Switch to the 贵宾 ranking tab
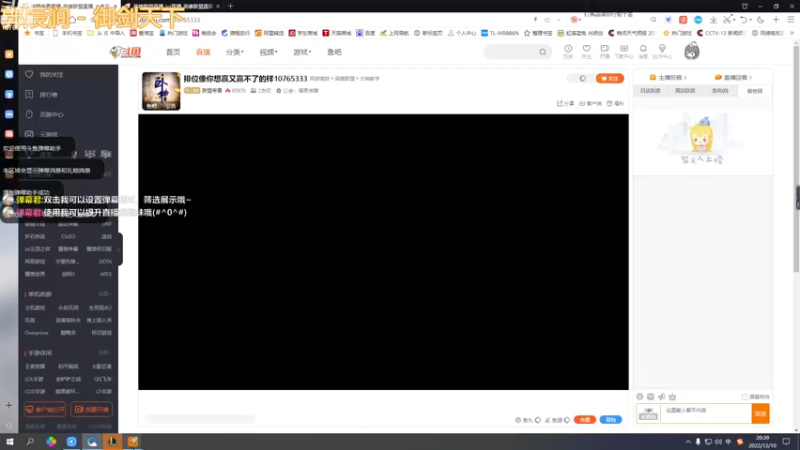 [x=720, y=91]
